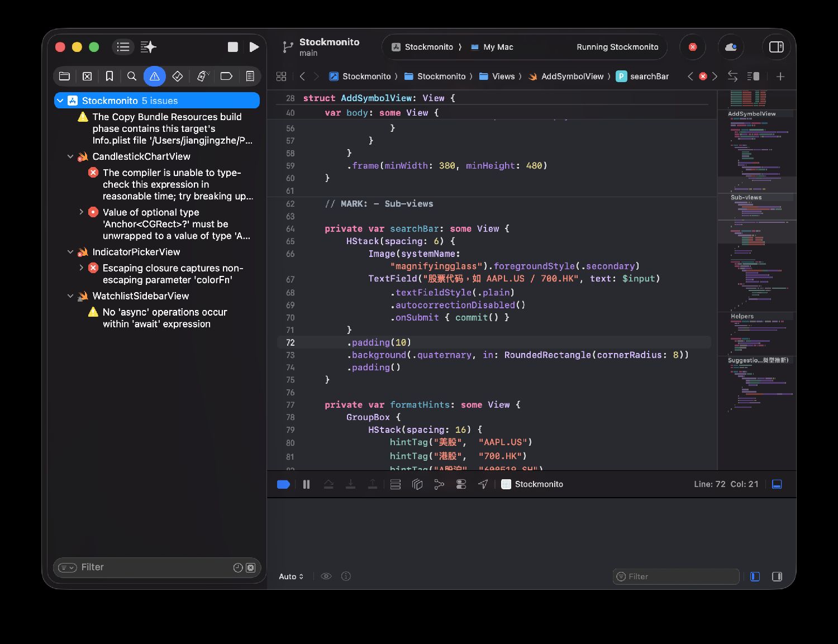Open the Debug Memory Graph icon

(439, 484)
